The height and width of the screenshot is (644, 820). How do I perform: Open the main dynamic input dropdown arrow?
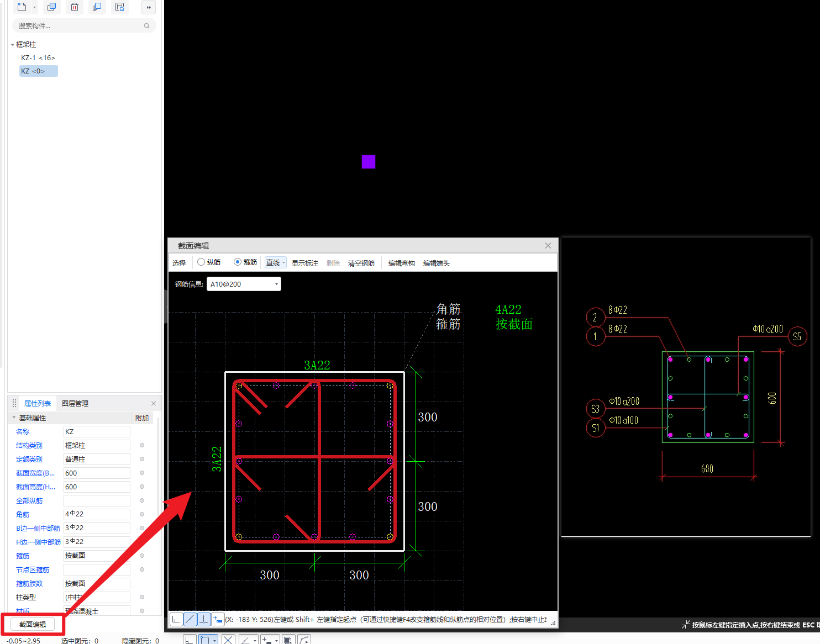point(277,640)
